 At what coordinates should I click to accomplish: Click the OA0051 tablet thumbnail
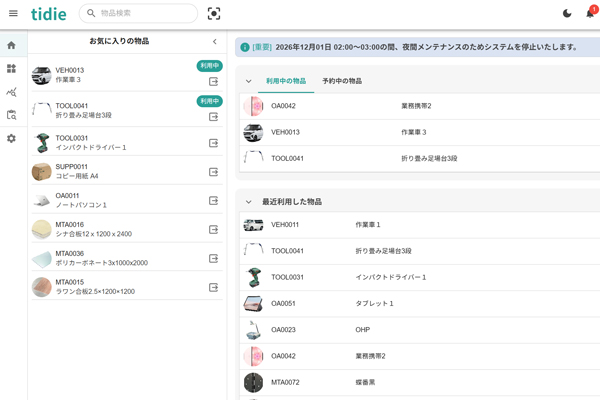click(x=253, y=304)
